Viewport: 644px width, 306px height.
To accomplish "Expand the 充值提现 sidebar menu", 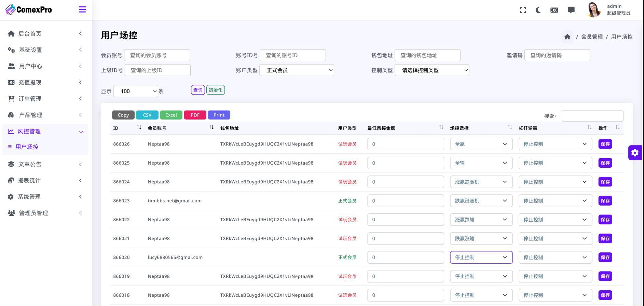I will [x=44, y=82].
